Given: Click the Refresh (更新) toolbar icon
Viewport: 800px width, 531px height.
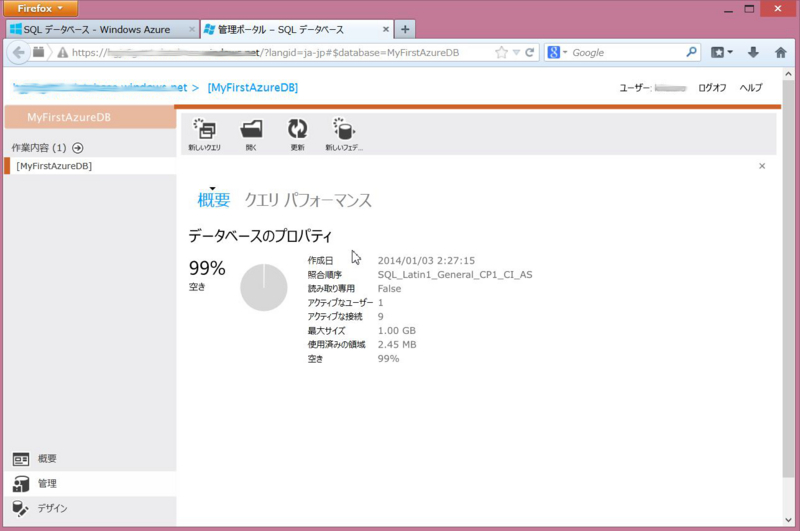Looking at the screenshot, I should [297, 134].
